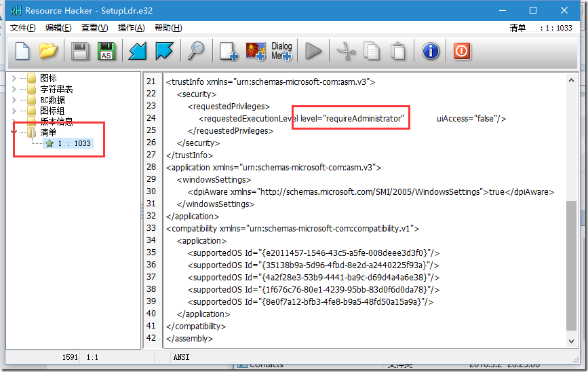This screenshot has width=588, height=372.
Task: Click the supportedOS Id 1f676c76 line
Action: click(x=313, y=290)
